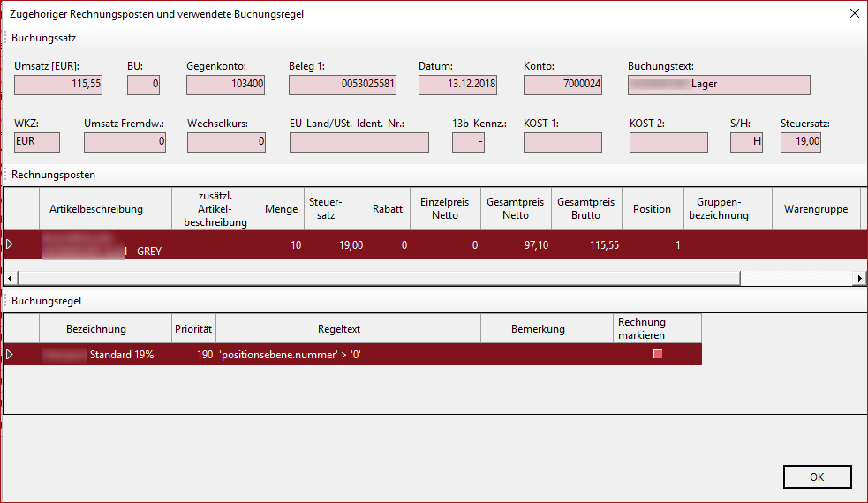Click the Datum field showing 13.12.2018

pyautogui.click(x=459, y=85)
